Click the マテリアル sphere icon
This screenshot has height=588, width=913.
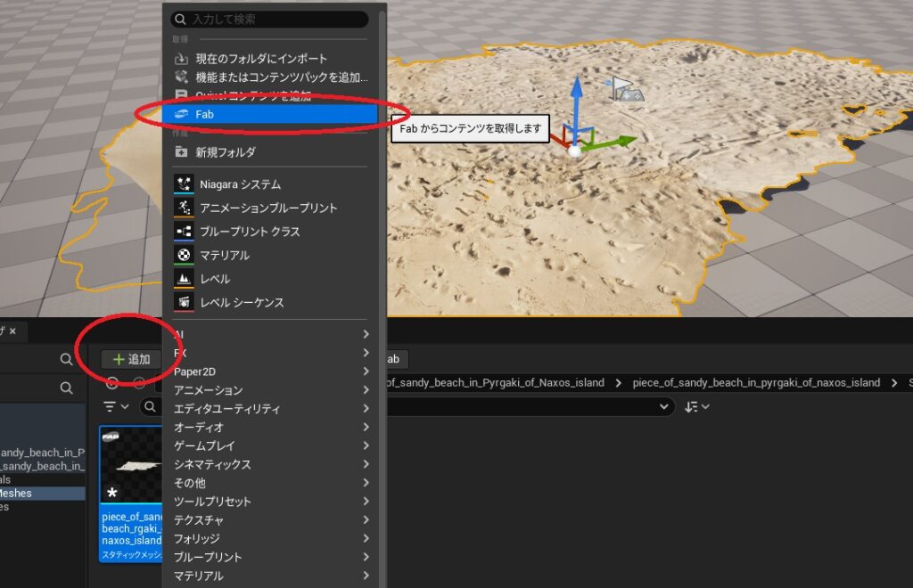[183, 255]
